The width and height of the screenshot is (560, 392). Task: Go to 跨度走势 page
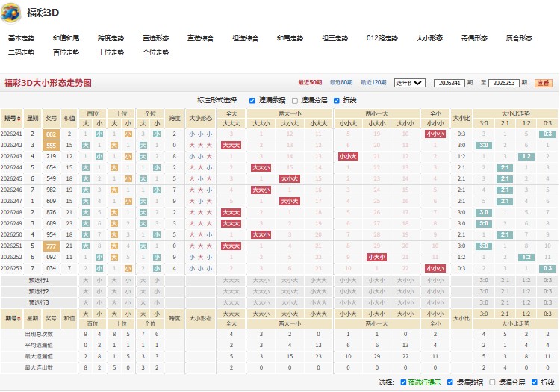coord(111,38)
